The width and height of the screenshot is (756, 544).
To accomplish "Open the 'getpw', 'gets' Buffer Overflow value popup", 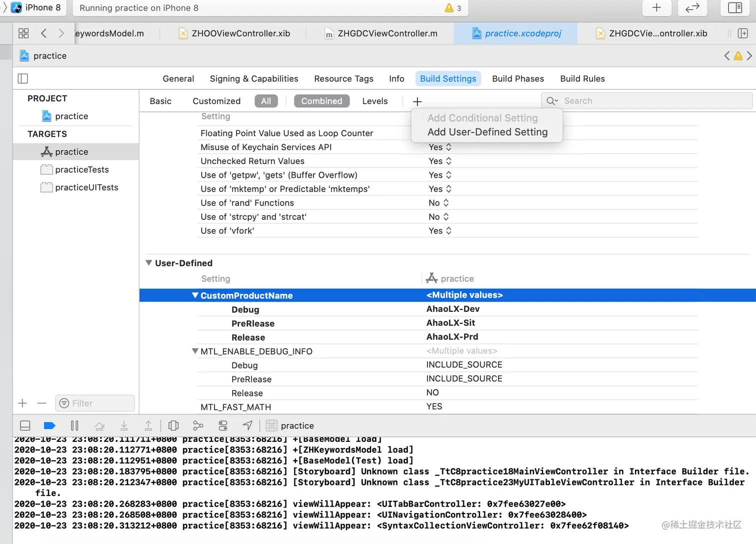I will (x=440, y=175).
